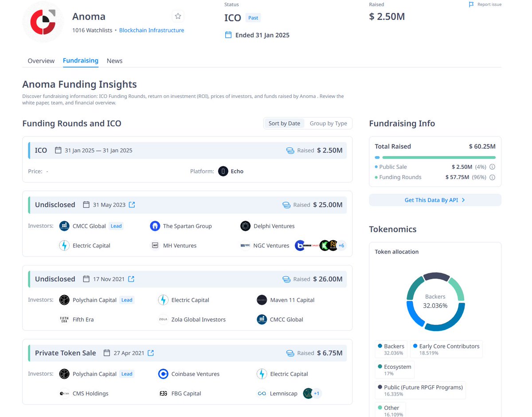Expand the +6 more investors badge
532x417 pixels.
[x=341, y=246]
